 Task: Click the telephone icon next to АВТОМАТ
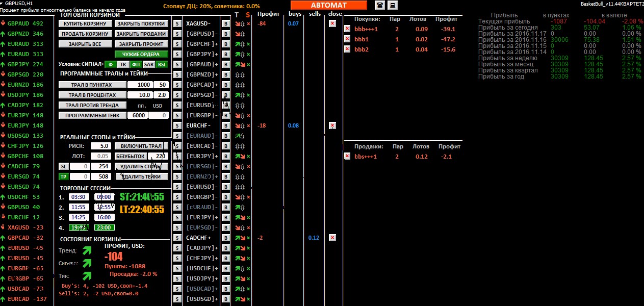pos(380,5)
